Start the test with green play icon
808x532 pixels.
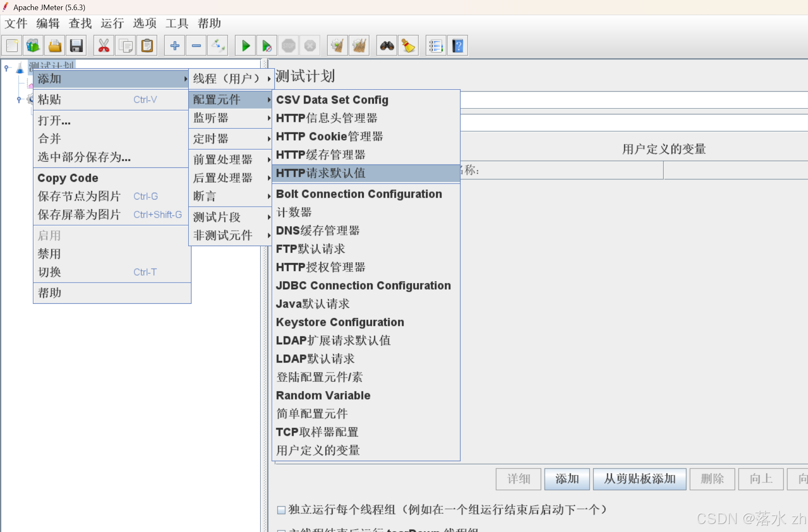tap(245, 45)
